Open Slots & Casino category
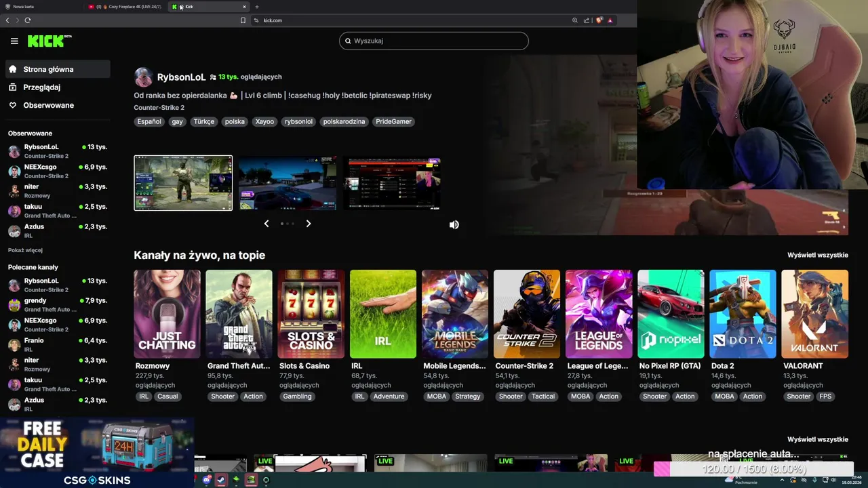This screenshot has width=868, height=488. click(311, 314)
